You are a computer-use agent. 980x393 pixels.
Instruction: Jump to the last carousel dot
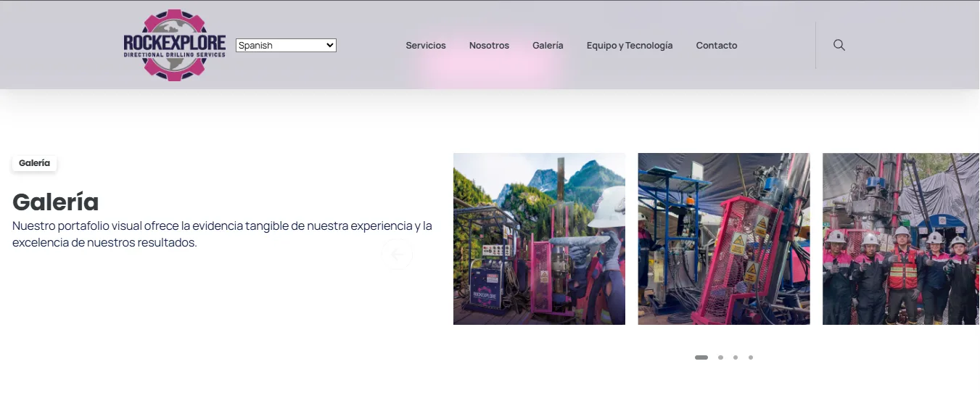click(751, 357)
